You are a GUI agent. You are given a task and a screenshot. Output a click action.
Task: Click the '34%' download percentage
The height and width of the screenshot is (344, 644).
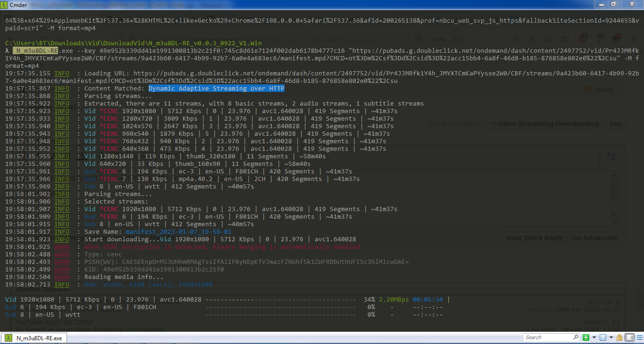click(369, 300)
